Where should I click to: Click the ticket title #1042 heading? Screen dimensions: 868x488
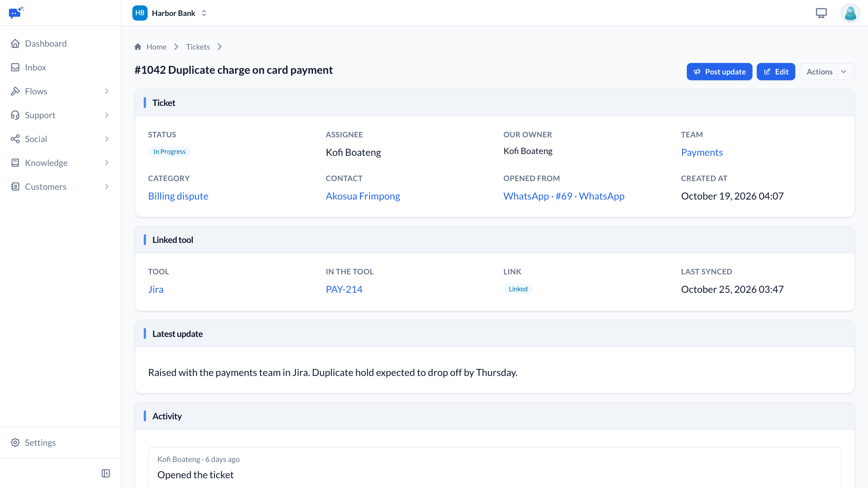[x=233, y=70]
